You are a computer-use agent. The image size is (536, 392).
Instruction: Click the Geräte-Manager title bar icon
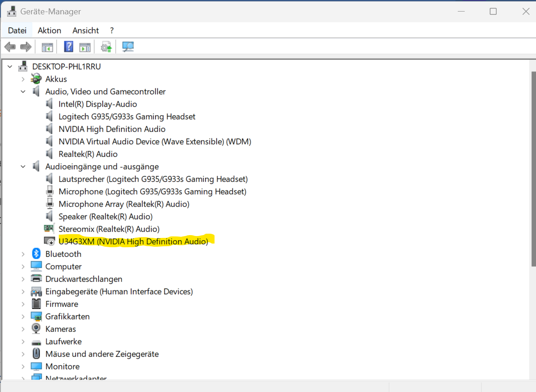coord(12,11)
